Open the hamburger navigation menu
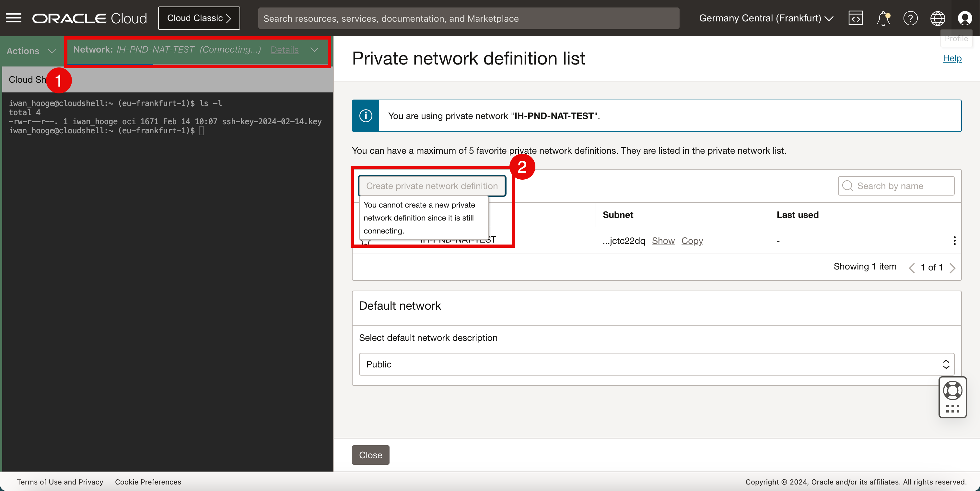Image resolution: width=980 pixels, height=491 pixels. 14,18
